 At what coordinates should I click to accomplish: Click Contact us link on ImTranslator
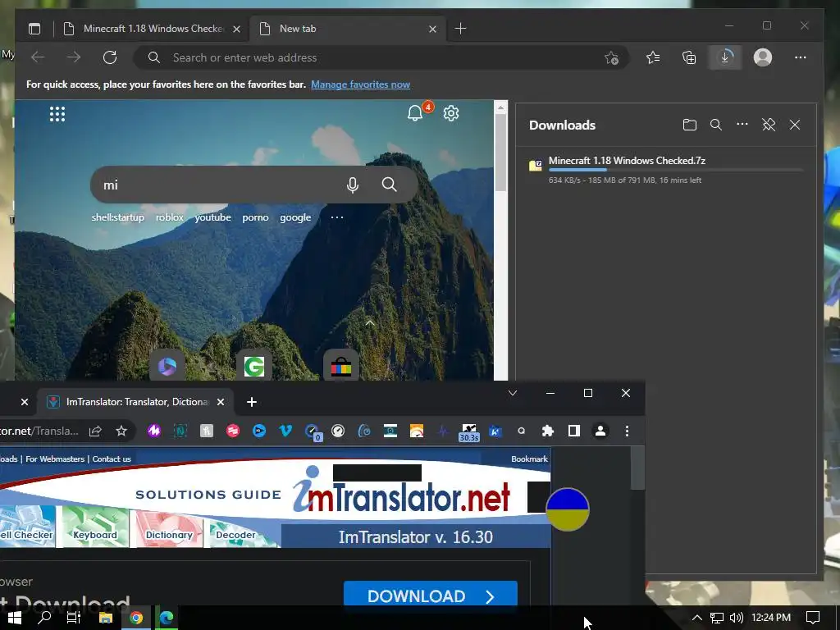tap(112, 459)
